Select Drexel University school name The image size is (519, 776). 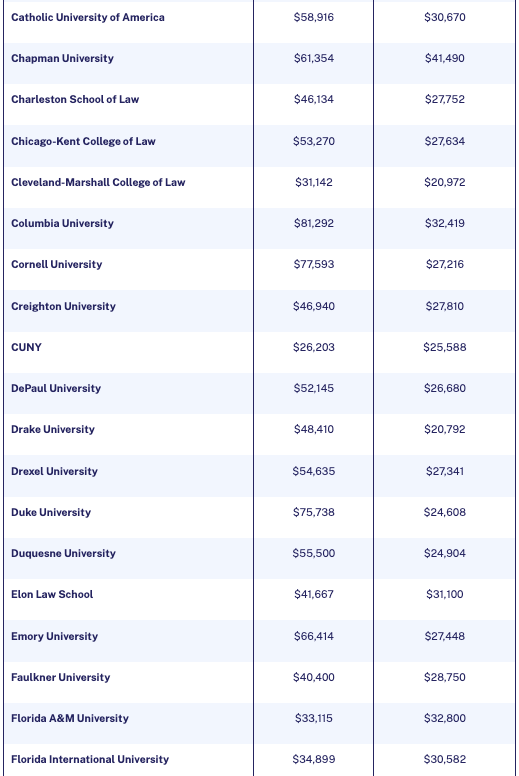click(54, 471)
